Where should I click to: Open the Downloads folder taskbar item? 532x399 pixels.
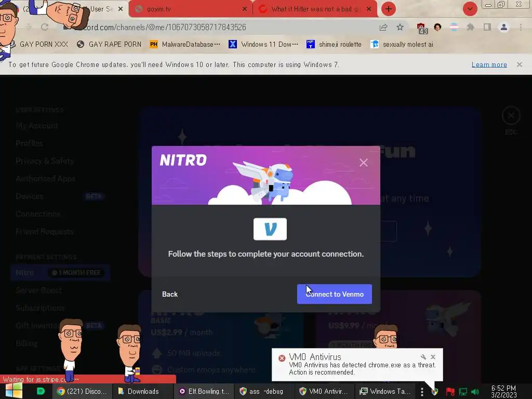(142, 391)
